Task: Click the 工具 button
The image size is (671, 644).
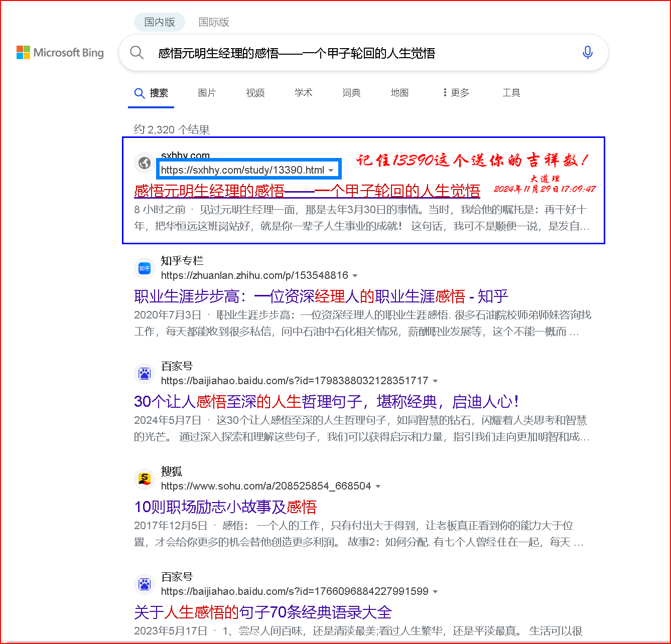Action: pyautogui.click(x=511, y=93)
